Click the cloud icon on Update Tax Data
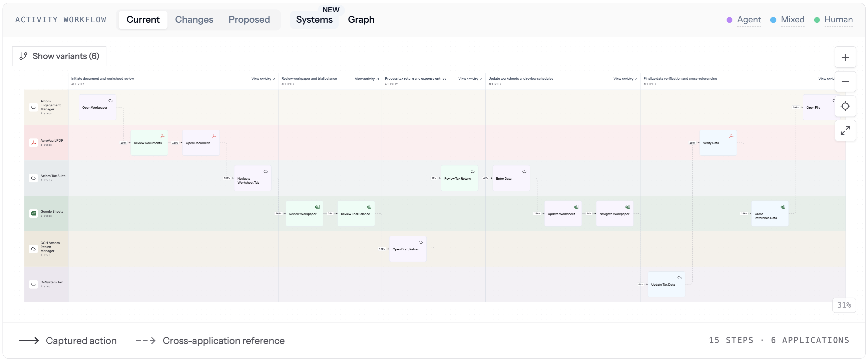The width and height of the screenshot is (868, 362). pyautogui.click(x=679, y=278)
